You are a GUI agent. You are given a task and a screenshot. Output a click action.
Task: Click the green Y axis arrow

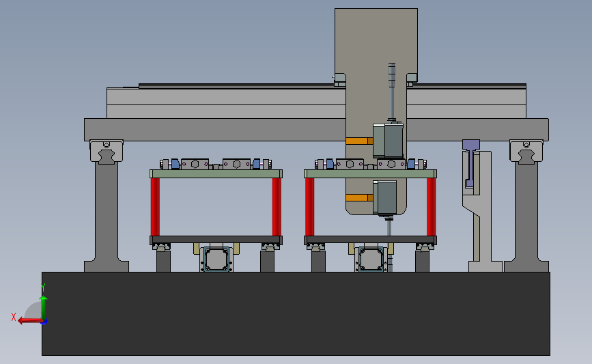tap(44, 308)
